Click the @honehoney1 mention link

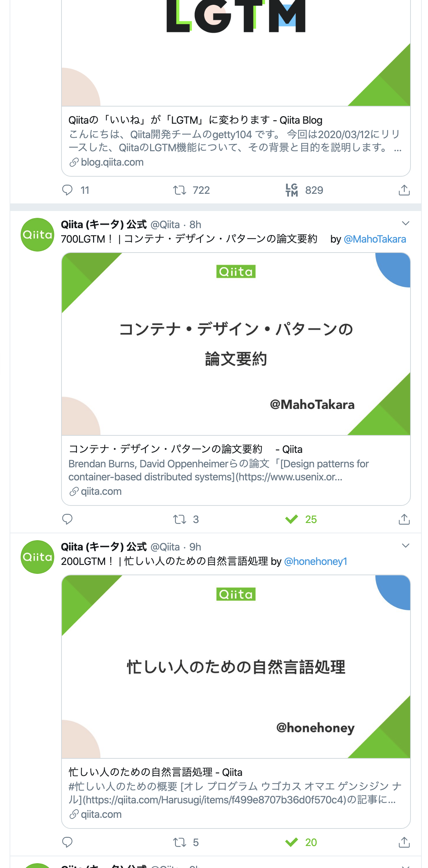tap(316, 561)
